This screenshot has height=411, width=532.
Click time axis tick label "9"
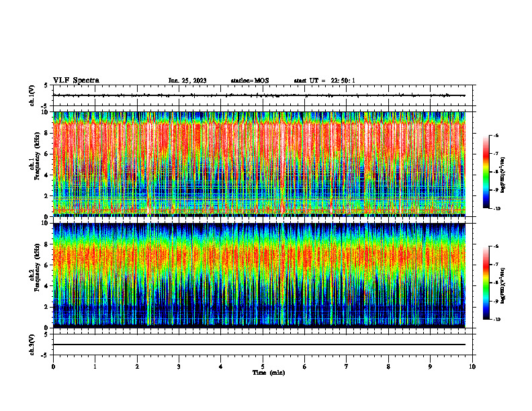point(430,367)
